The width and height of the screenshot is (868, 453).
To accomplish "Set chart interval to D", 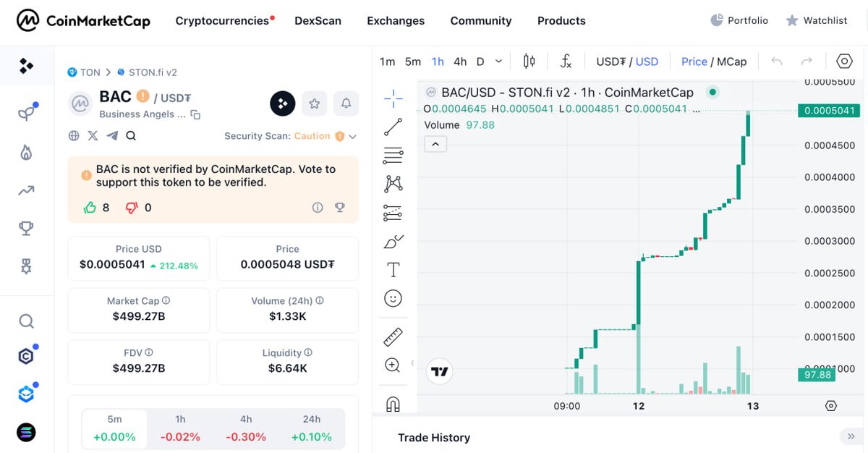I will [480, 62].
